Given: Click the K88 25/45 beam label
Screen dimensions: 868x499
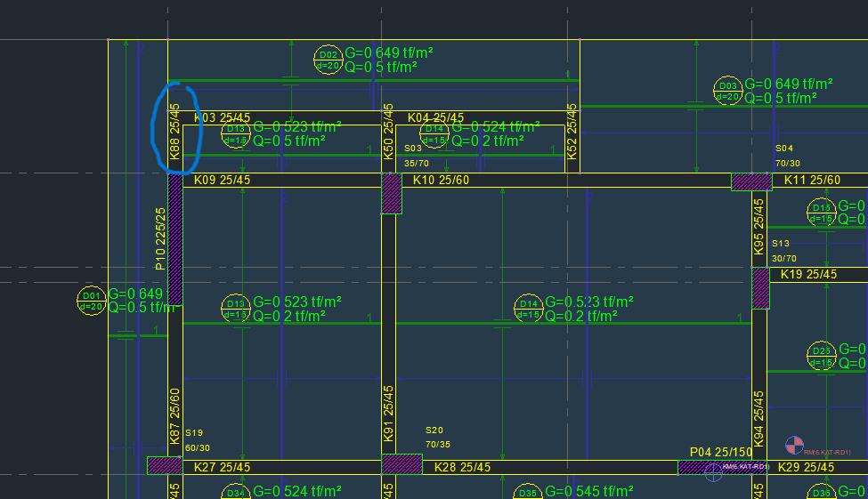Looking at the screenshot, I should click(174, 137).
